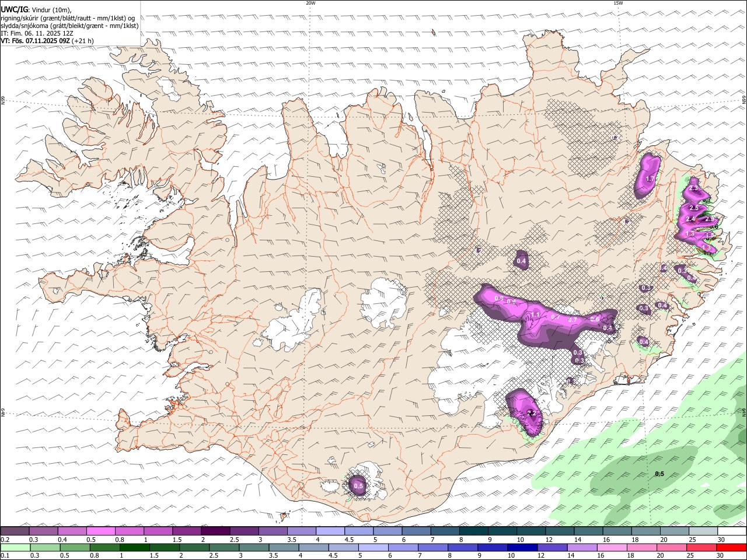Image resolution: width=747 pixels, height=560 pixels.
Task: Click the 2.3 value on the east coast
Action: click(693, 188)
